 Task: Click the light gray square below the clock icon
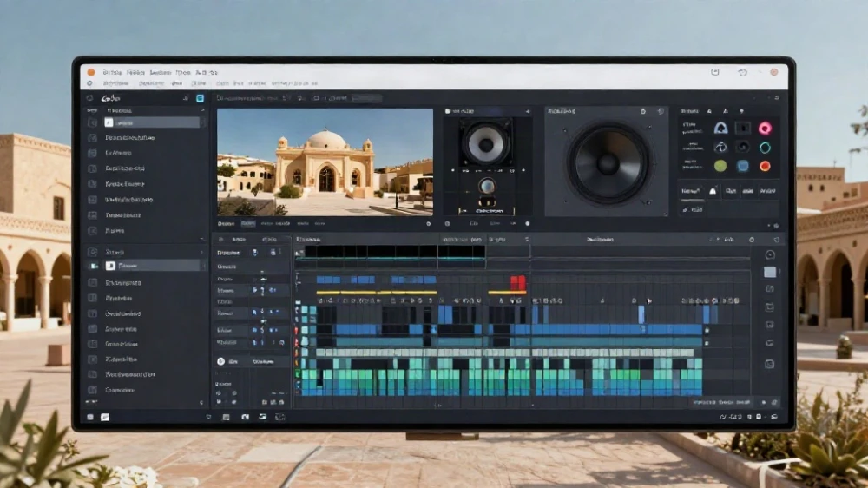pos(769,272)
